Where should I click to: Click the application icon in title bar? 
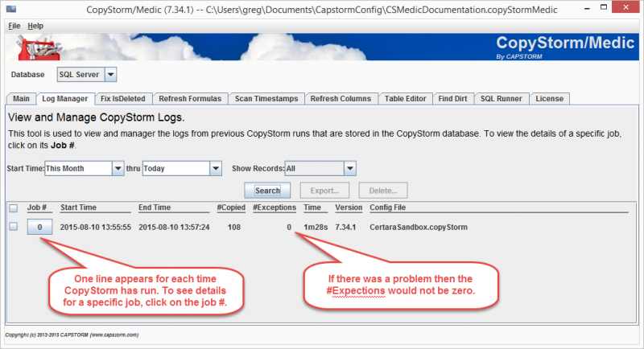[x=11, y=9]
